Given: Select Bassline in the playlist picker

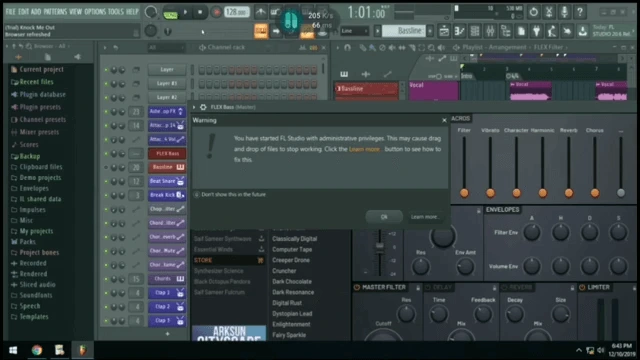Looking at the screenshot, I should click(366, 89).
